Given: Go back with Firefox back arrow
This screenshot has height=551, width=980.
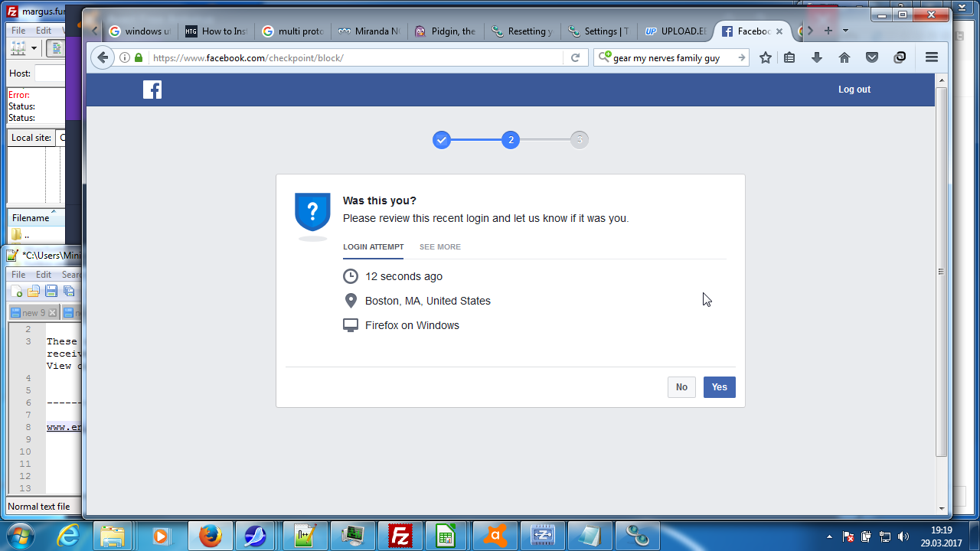Looking at the screenshot, I should [103, 57].
